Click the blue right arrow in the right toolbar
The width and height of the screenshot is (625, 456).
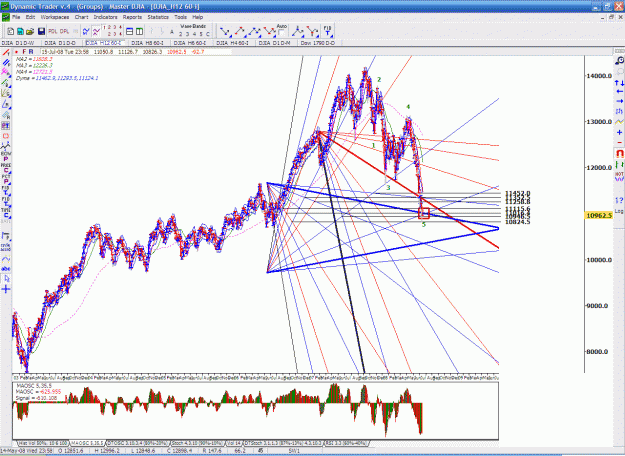619,101
